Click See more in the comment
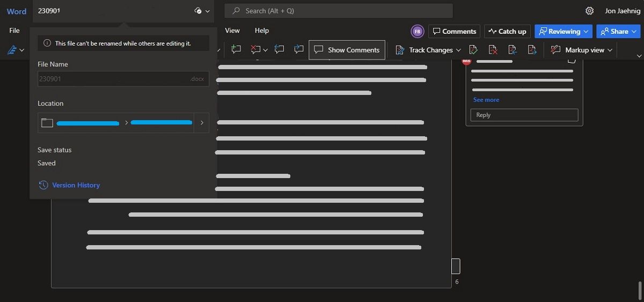644x302 pixels. point(486,100)
